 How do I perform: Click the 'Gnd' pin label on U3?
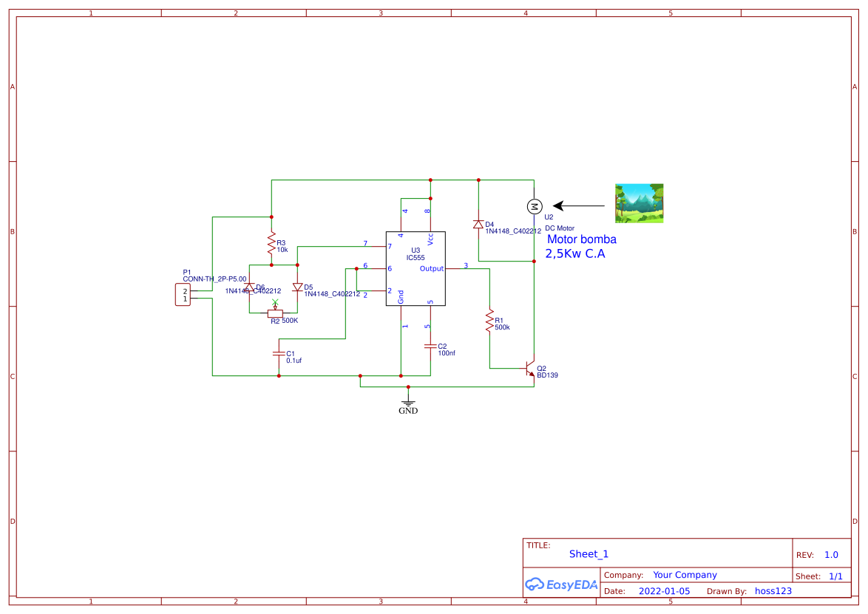coord(401,297)
